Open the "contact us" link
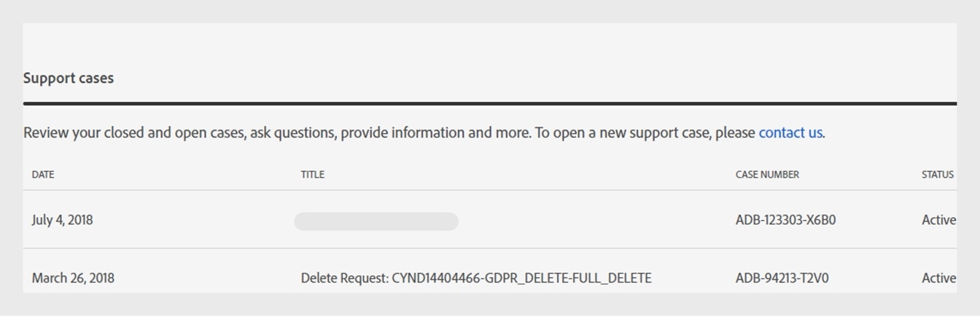 click(790, 133)
